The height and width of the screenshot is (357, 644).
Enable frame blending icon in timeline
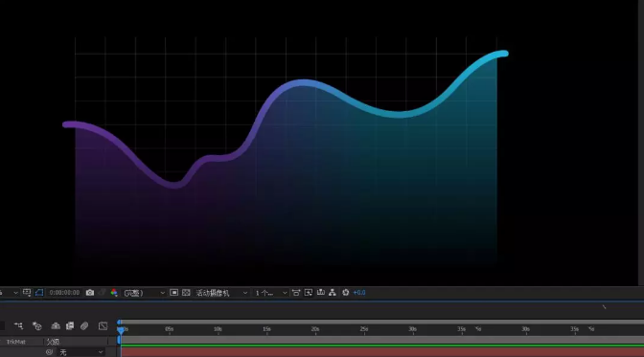click(70, 325)
